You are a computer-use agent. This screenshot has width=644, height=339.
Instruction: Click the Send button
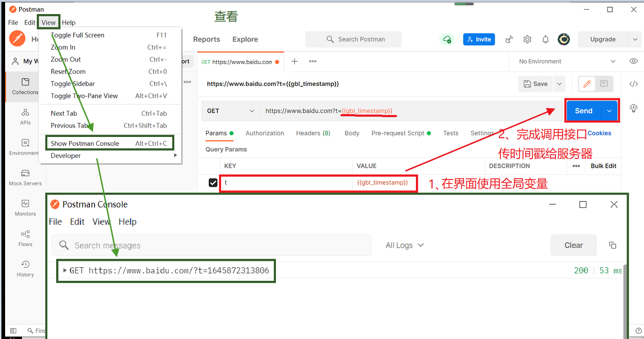584,111
